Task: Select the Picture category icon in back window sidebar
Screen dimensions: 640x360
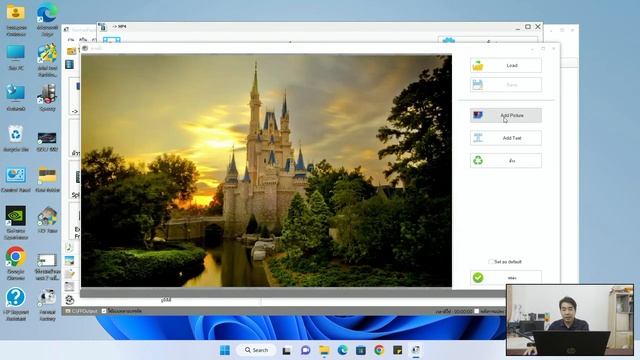Action: (69, 260)
